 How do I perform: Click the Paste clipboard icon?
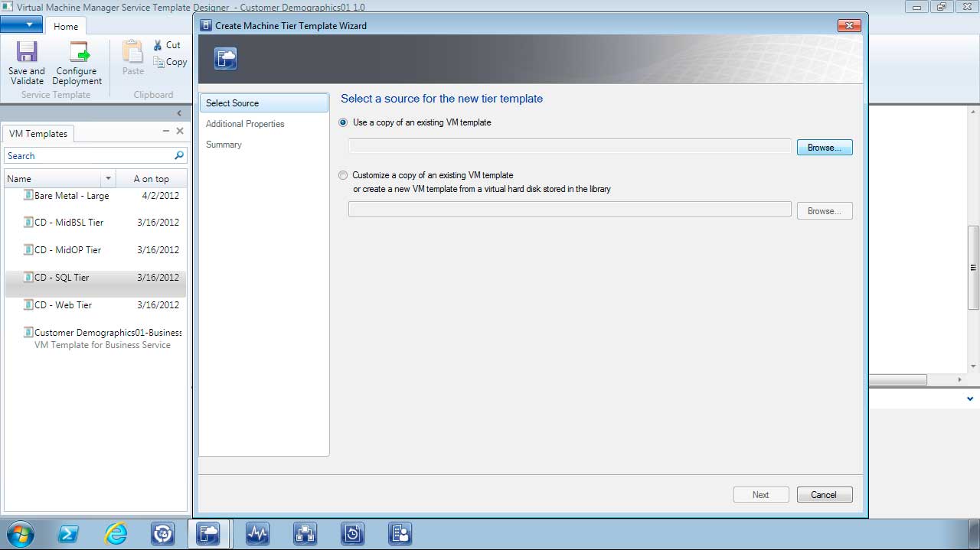132,52
